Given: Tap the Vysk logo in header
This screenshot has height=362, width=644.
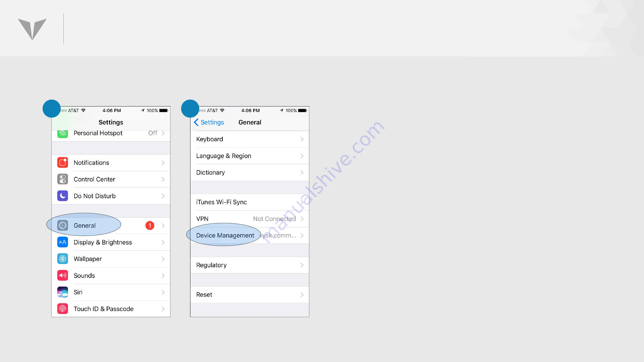Looking at the screenshot, I should coord(32,29).
